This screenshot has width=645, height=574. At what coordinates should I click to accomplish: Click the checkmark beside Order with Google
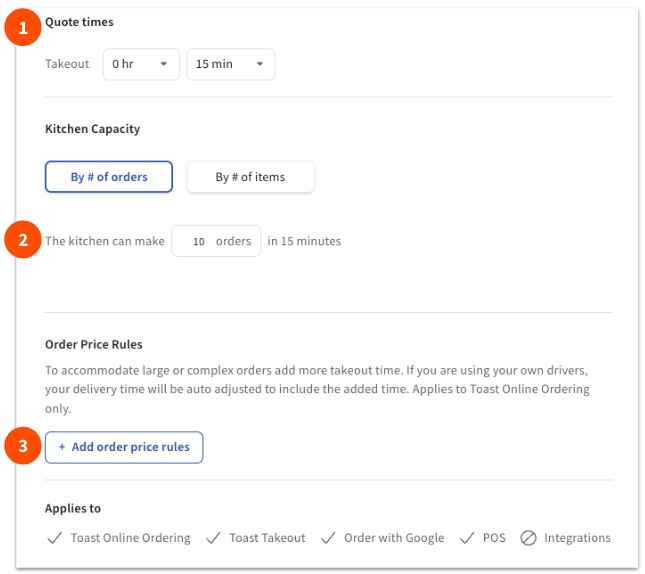[328, 538]
